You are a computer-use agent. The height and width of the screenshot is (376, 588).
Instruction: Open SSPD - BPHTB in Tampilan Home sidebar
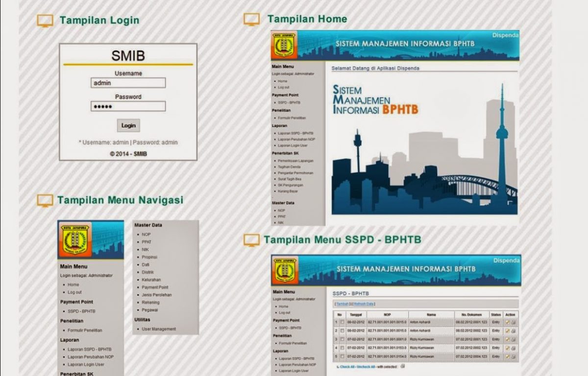(x=289, y=102)
